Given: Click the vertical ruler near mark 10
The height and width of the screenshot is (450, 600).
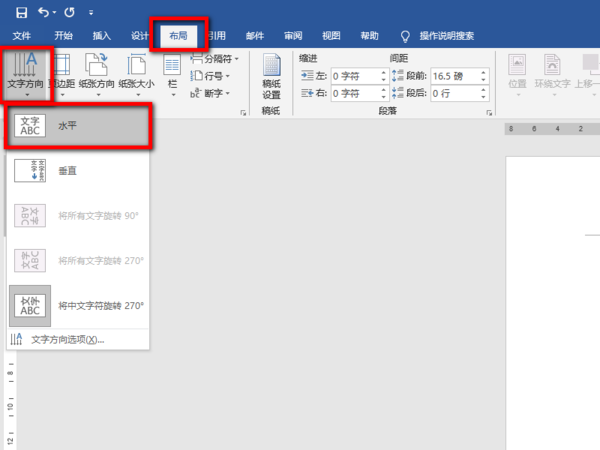Looking at the screenshot, I should (x=10, y=406).
